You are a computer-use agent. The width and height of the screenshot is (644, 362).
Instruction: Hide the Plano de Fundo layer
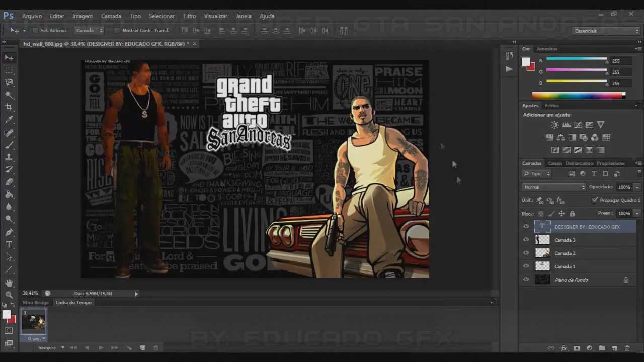[526, 280]
